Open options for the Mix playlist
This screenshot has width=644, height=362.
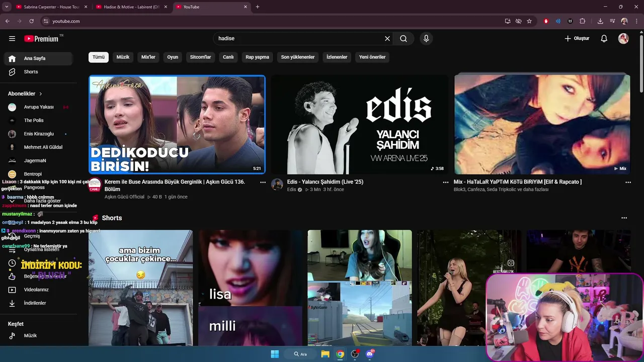[628, 183]
